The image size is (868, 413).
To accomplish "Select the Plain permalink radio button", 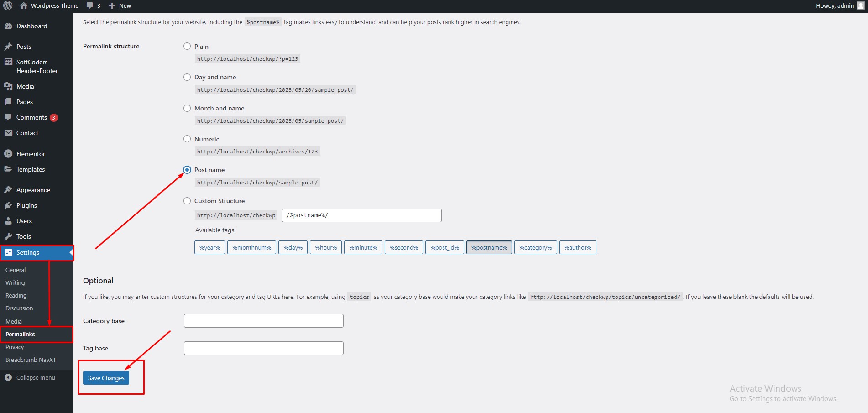I will (187, 46).
